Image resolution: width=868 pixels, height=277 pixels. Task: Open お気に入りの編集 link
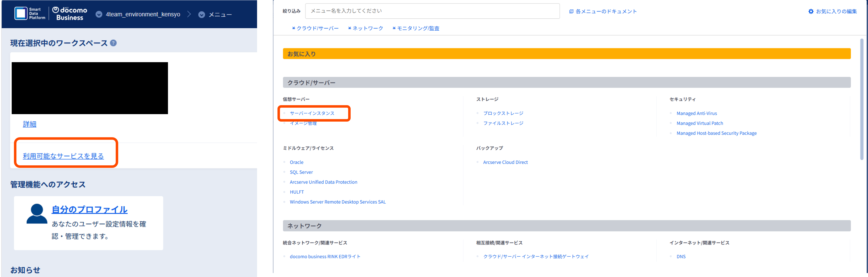click(836, 11)
